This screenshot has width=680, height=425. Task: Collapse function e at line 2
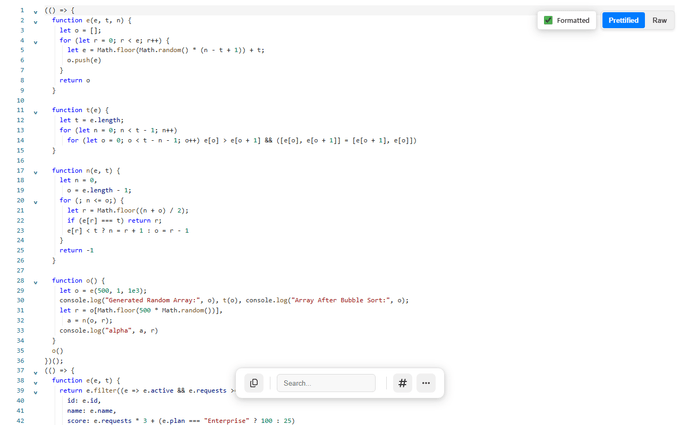click(36, 22)
